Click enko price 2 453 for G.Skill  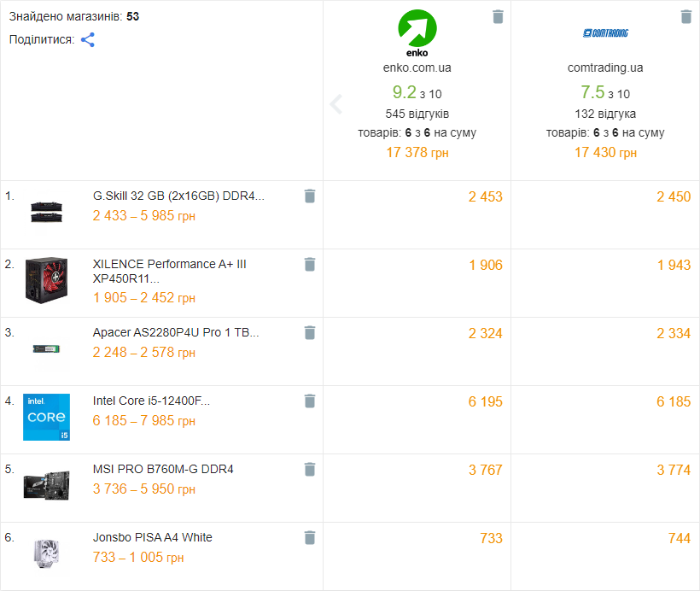tap(485, 197)
